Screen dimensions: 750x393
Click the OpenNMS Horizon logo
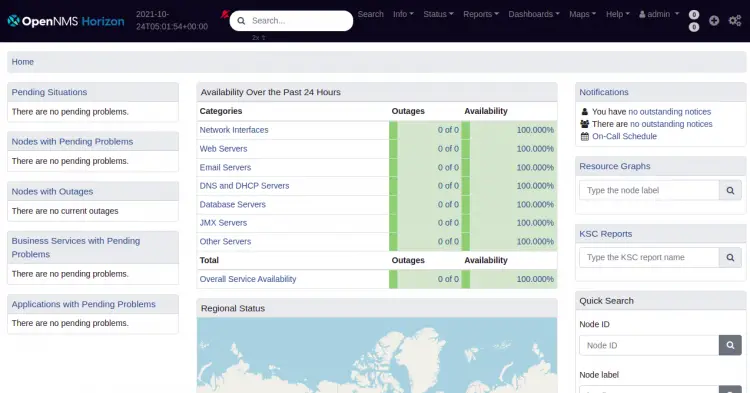click(x=66, y=21)
